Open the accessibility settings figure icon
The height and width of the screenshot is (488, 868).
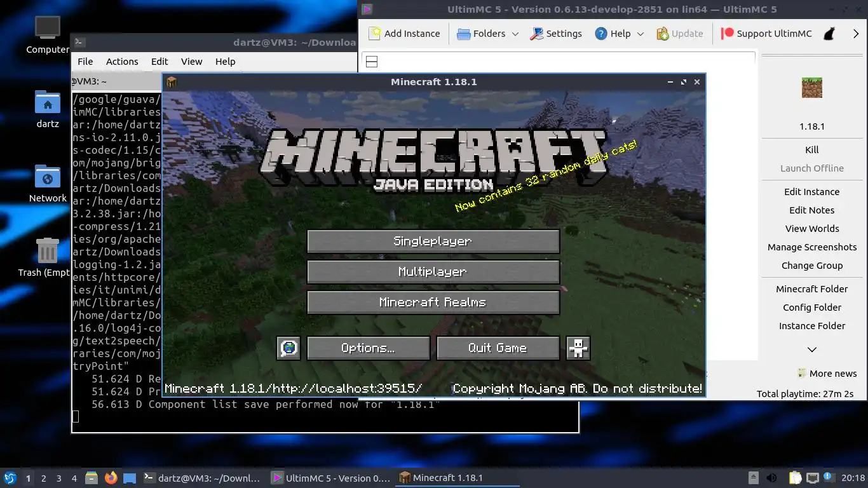[x=578, y=348]
